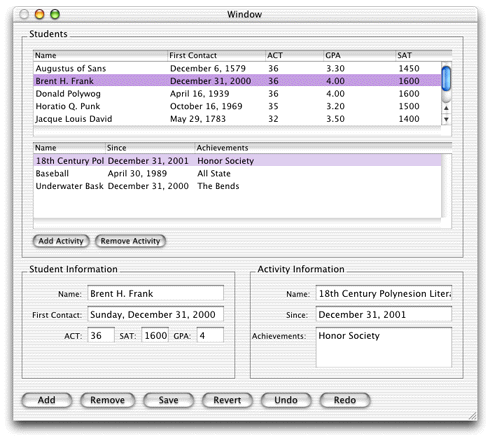Click the 3.20 GPA cell

tap(335, 106)
